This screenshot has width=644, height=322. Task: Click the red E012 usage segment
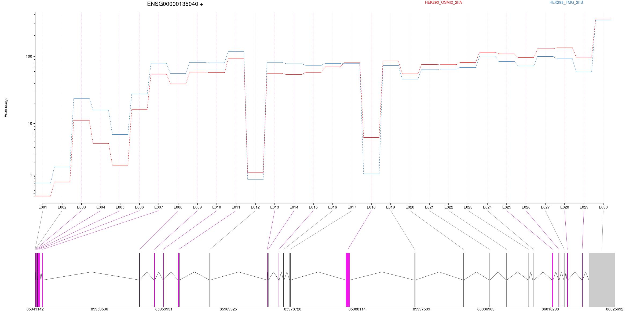click(255, 173)
